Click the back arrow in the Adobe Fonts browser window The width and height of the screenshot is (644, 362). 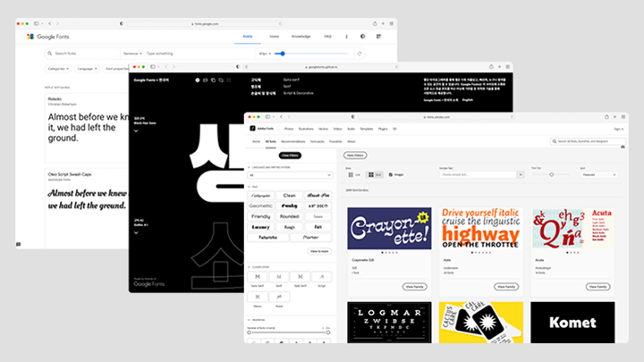(282, 117)
